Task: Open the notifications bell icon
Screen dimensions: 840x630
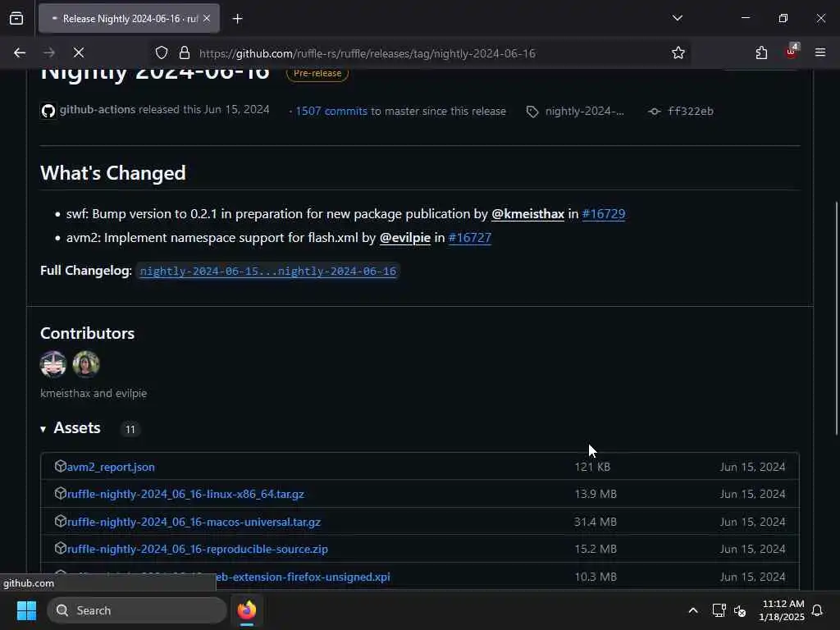Action: coord(817,610)
